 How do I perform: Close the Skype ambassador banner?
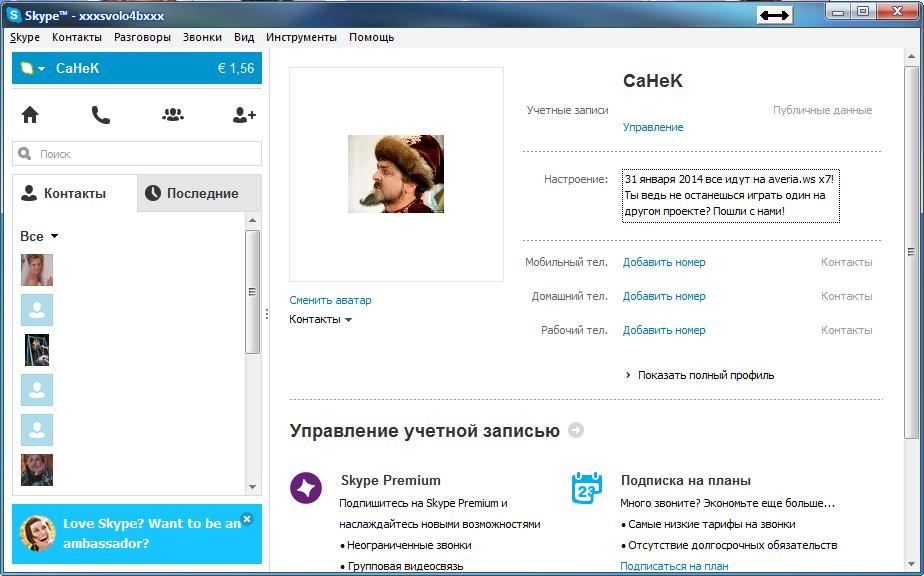(248, 519)
